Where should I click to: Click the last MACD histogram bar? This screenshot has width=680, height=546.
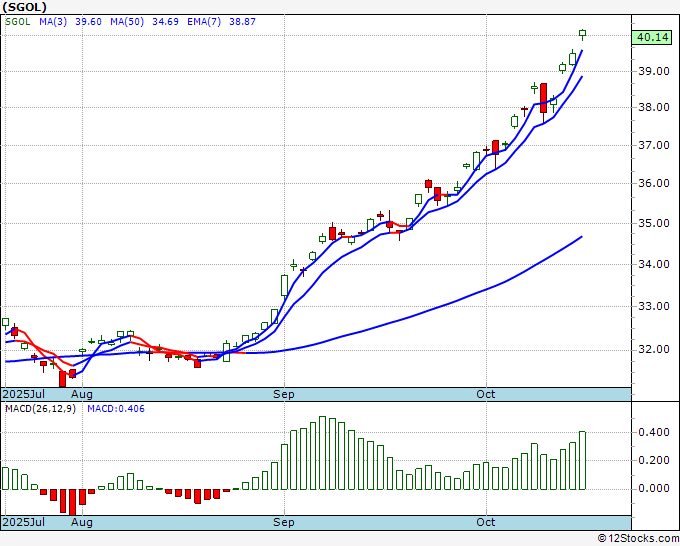coord(582,461)
